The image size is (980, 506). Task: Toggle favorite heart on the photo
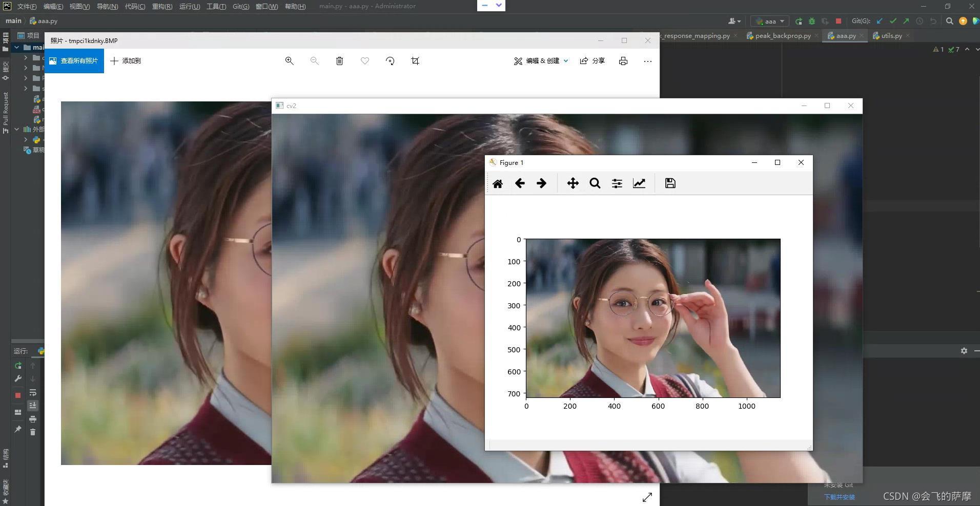click(x=365, y=61)
